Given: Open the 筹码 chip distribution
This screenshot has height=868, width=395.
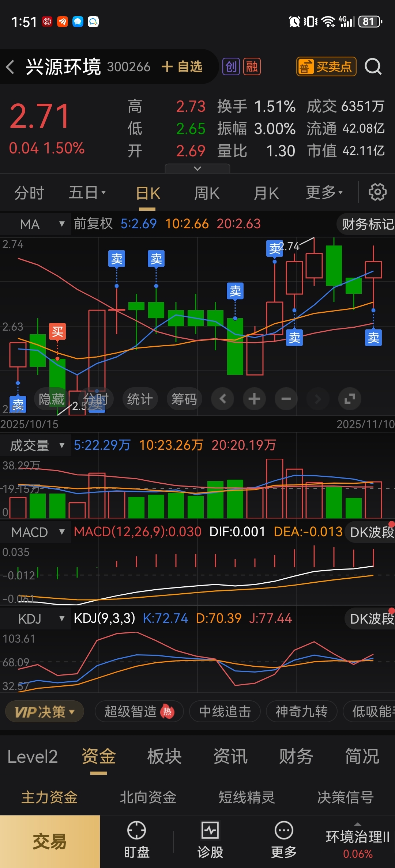Looking at the screenshot, I should pyautogui.click(x=184, y=399).
